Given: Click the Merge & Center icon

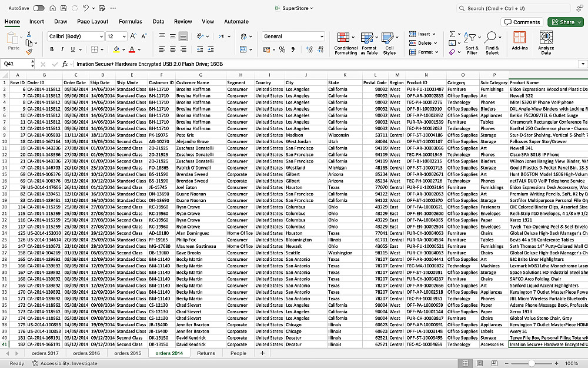Looking at the screenshot, I should 243,49.
